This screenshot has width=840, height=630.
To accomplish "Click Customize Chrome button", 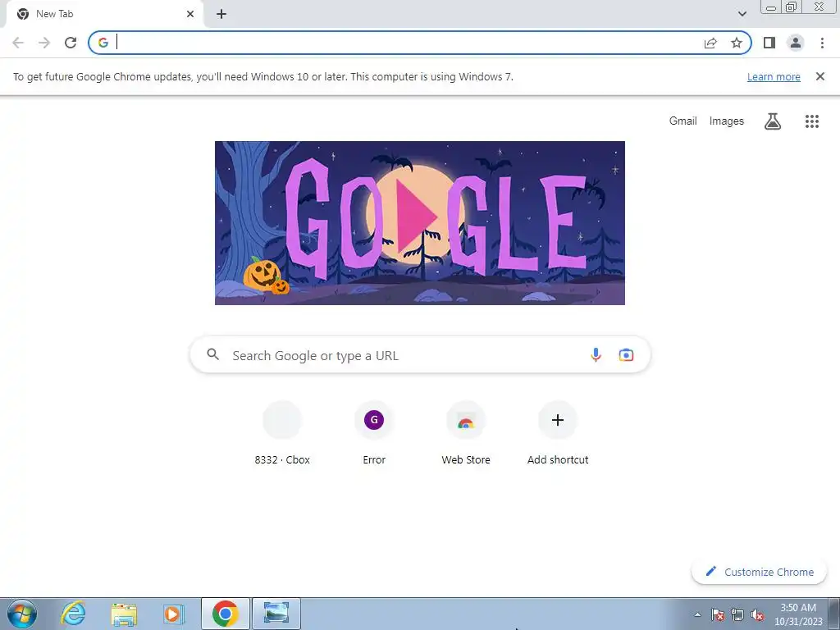I will coord(759,572).
